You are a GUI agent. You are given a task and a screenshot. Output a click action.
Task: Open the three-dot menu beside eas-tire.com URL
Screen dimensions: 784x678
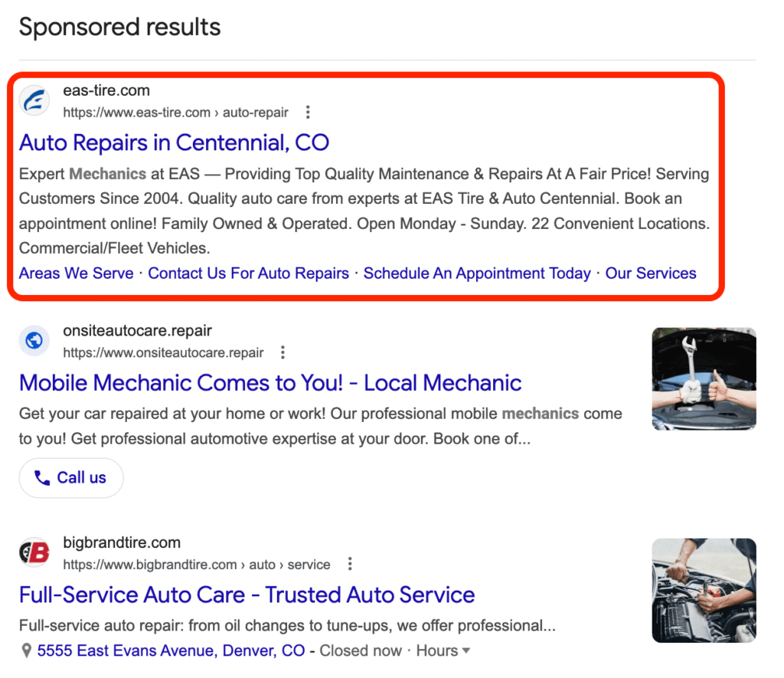[308, 112]
